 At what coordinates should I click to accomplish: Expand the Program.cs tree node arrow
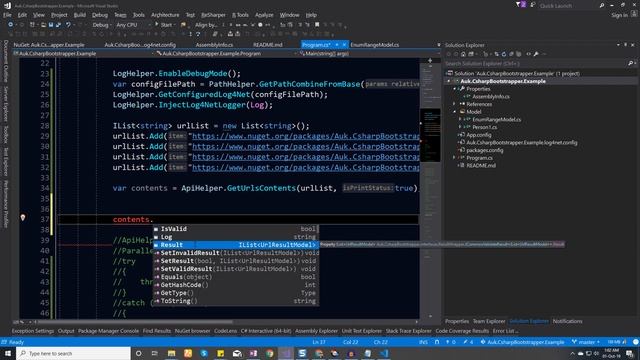point(455,158)
